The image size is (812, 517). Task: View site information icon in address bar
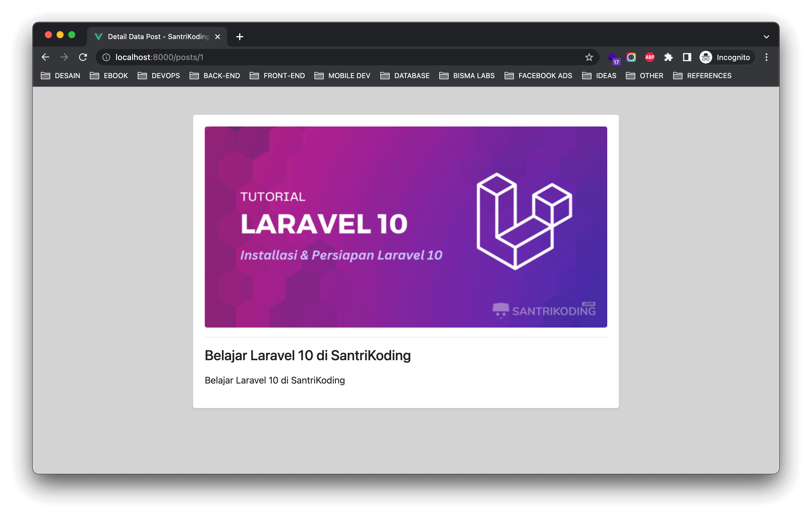point(106,57)
